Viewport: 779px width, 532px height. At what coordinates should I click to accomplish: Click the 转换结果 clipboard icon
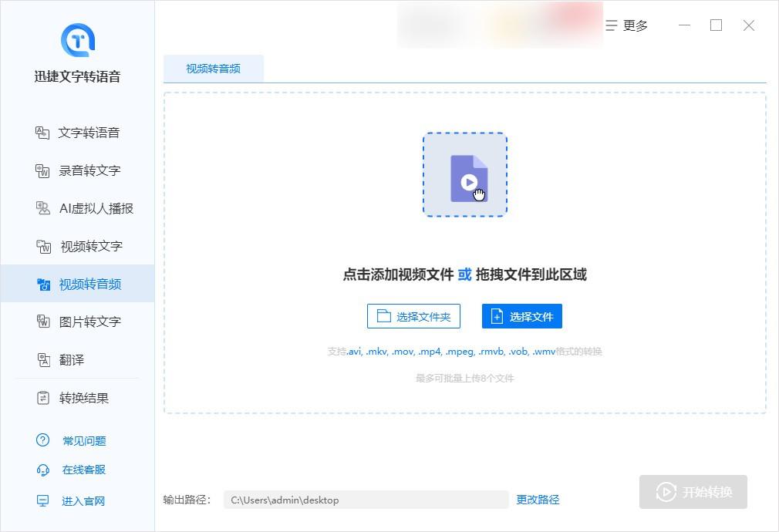click(43, 398)
